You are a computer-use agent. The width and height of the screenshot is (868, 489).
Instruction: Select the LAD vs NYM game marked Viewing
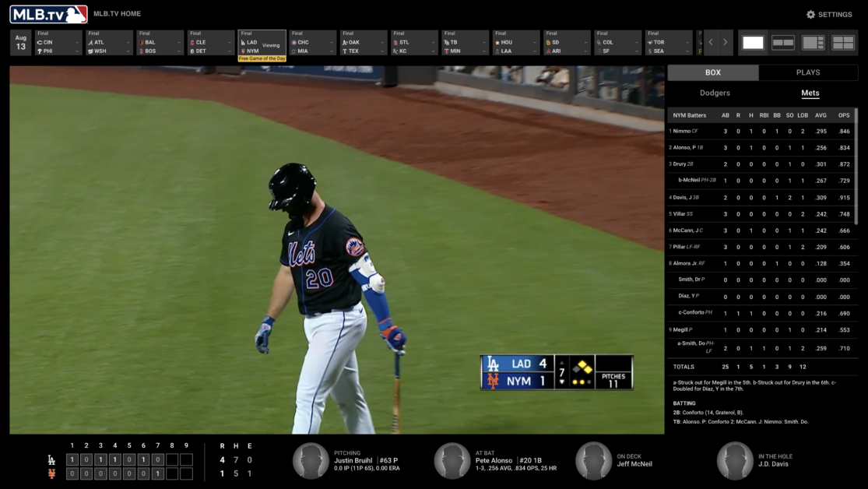tap(262, 43)
